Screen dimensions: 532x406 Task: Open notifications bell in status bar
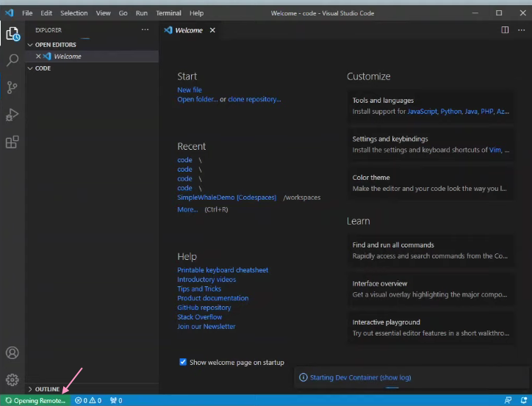coord(524,401)
